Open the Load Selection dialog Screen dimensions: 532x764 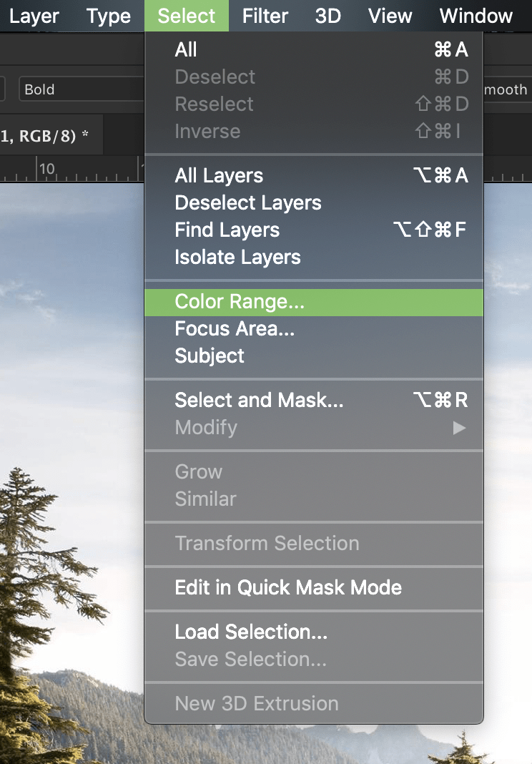[251, 632]
